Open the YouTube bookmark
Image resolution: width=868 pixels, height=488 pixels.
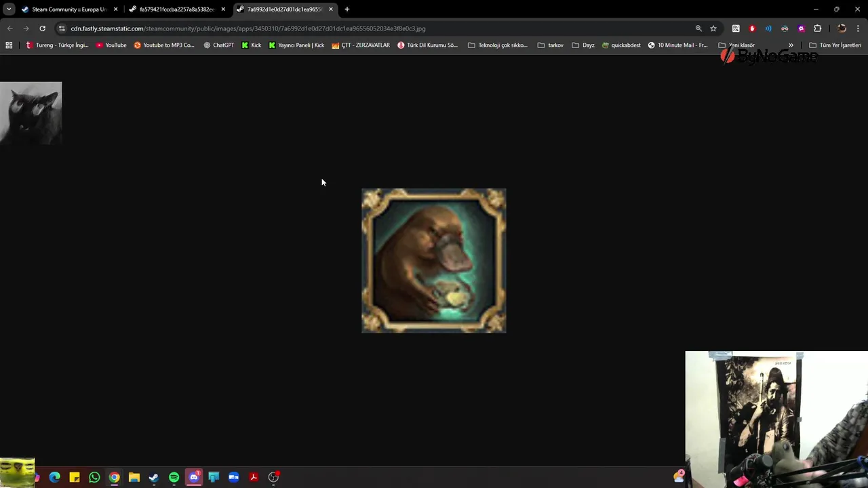click(111, 45)
